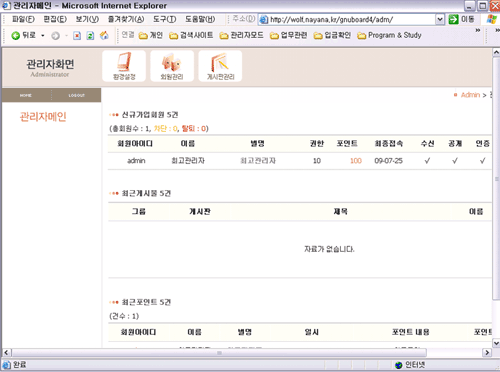The height and width of the screenshot is (372, 500).
Task: Click the orange 100 points value
Action: [x=356, y=161]
